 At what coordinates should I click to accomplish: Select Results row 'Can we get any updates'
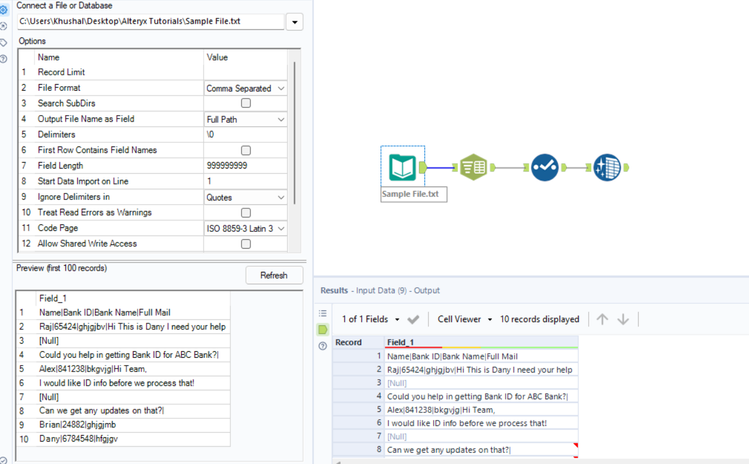tap(482, 450)
